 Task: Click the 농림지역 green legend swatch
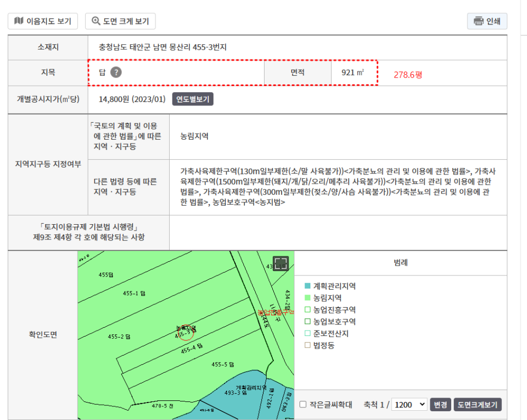coord(307,298)
